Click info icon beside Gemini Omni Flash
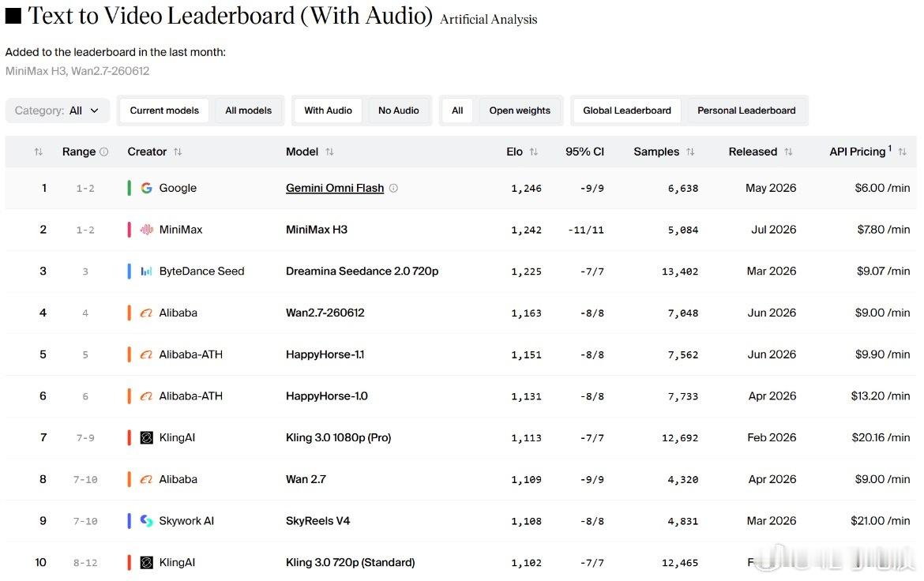The image size is (924, 581). [393, 188]
